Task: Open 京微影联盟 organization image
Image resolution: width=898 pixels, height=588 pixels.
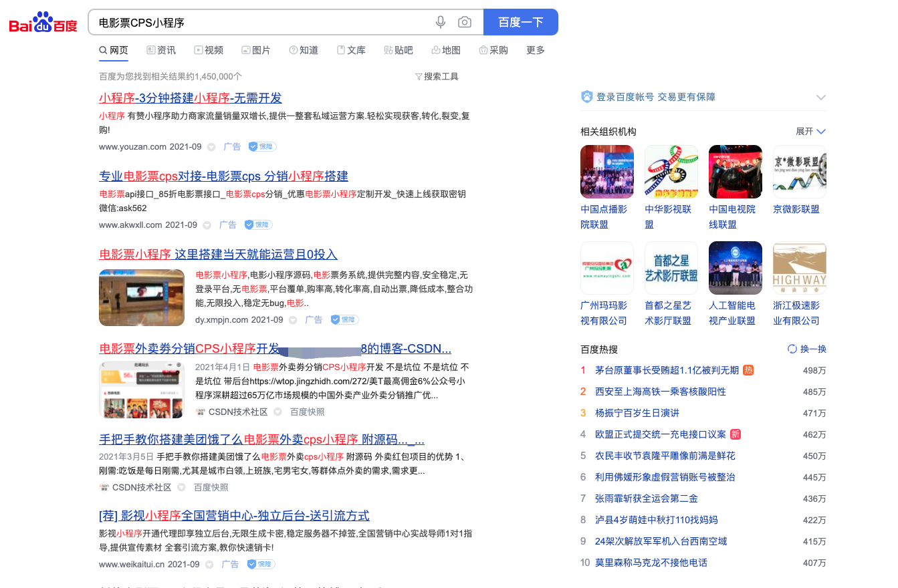Action: (800, 172)
